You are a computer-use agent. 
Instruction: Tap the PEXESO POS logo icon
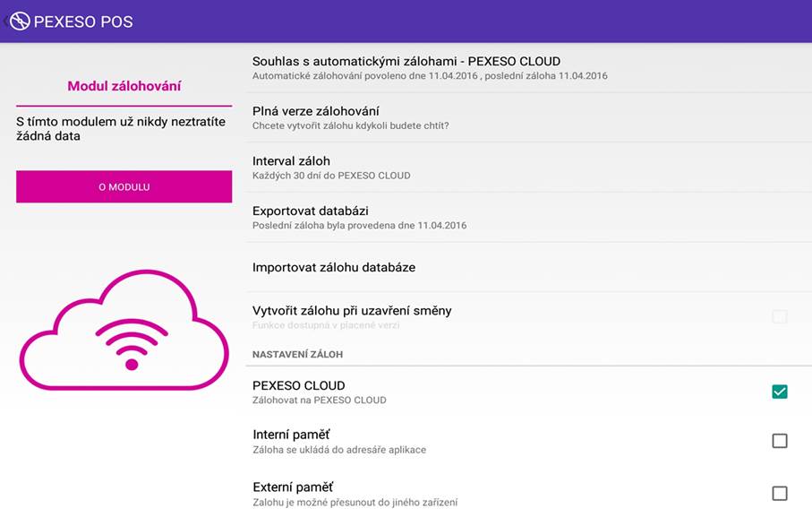(20, 22)
